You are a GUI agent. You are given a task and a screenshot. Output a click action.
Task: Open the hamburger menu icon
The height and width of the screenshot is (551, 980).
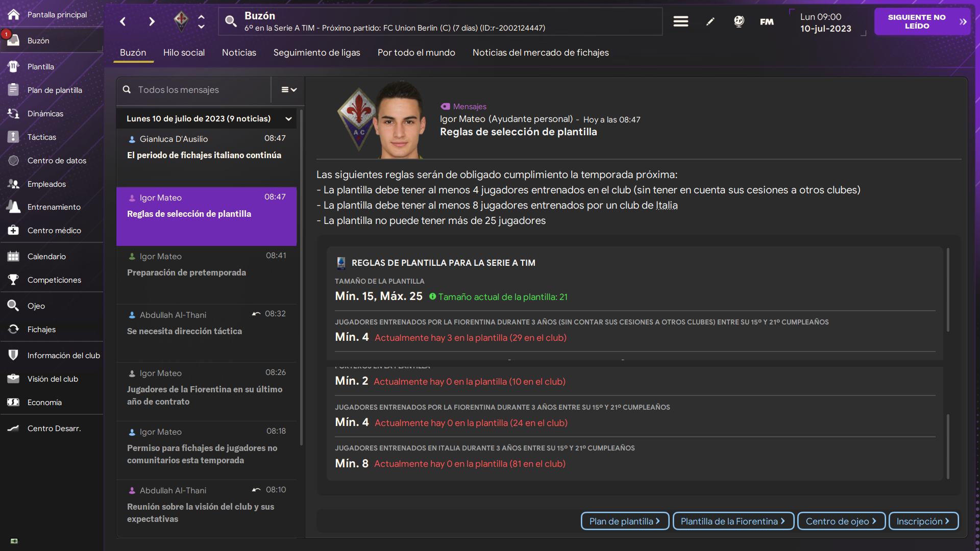tap(680, 21)
